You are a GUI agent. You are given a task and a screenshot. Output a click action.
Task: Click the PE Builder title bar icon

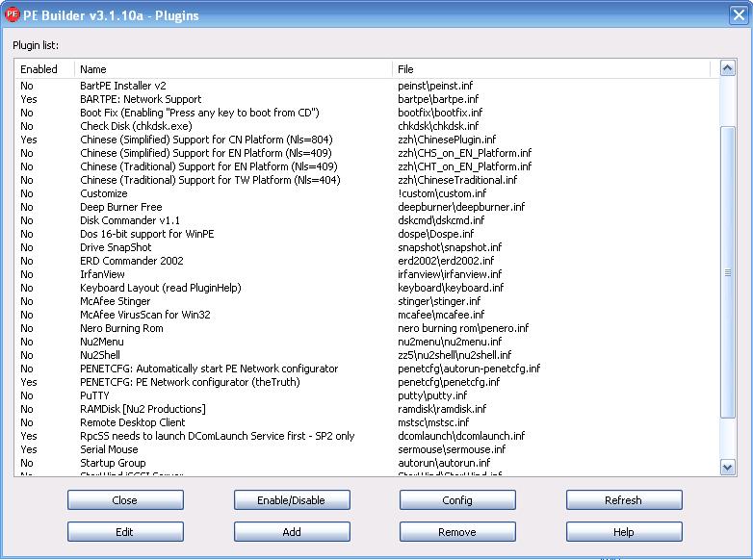[12, 14]
